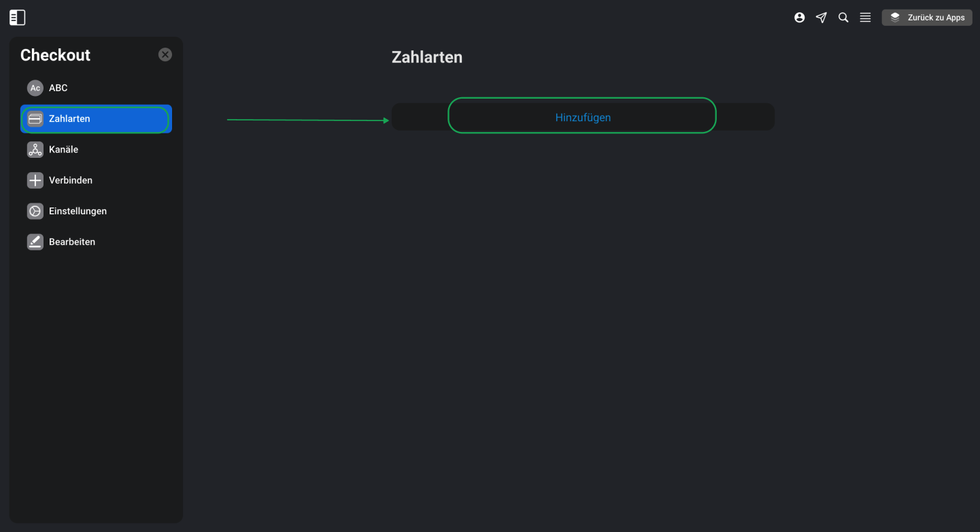Open the Verbinden menu label
This screenshot has height=532, width=980.
click(x=71, y=180)
